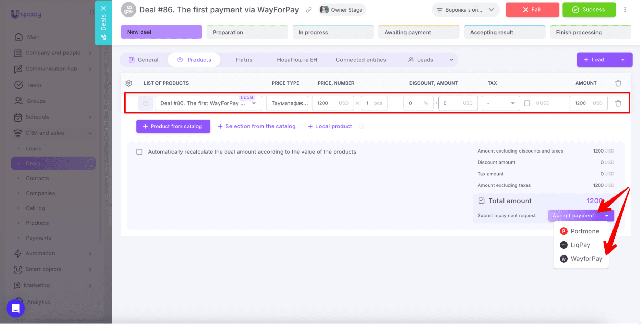This screenshot has width=644, height=324.
Task: Close the Deals side panel
Action: pyautogui.click(x=103, y=8)
